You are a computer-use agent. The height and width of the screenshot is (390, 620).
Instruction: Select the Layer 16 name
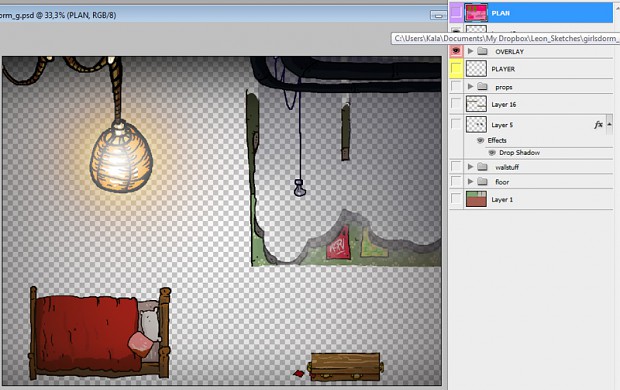pos(503,104)
